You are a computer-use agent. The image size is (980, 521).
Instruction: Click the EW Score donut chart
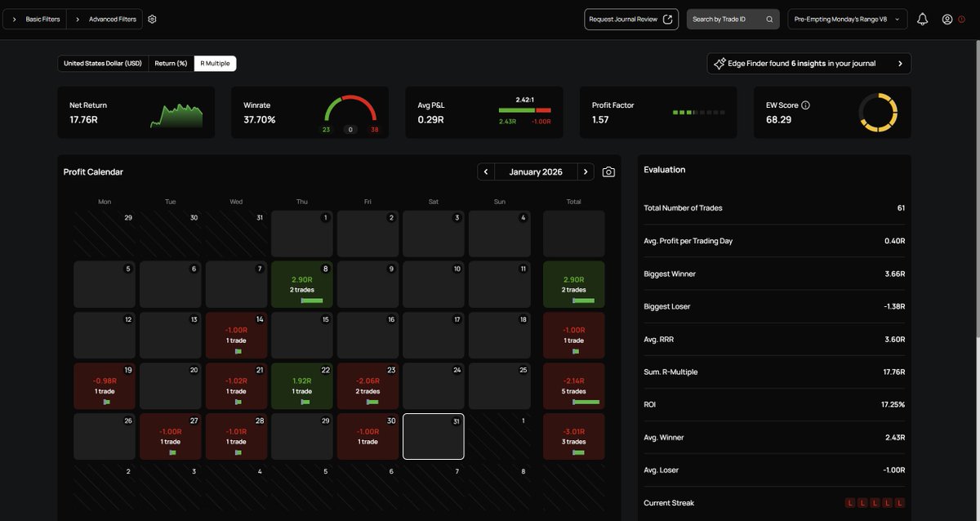(878, 113)
